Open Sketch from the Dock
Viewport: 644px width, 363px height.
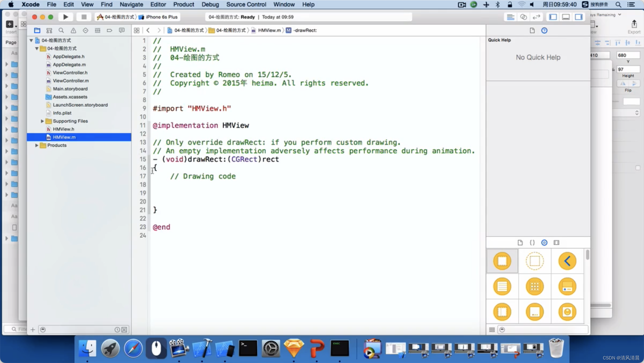[294, 348]
